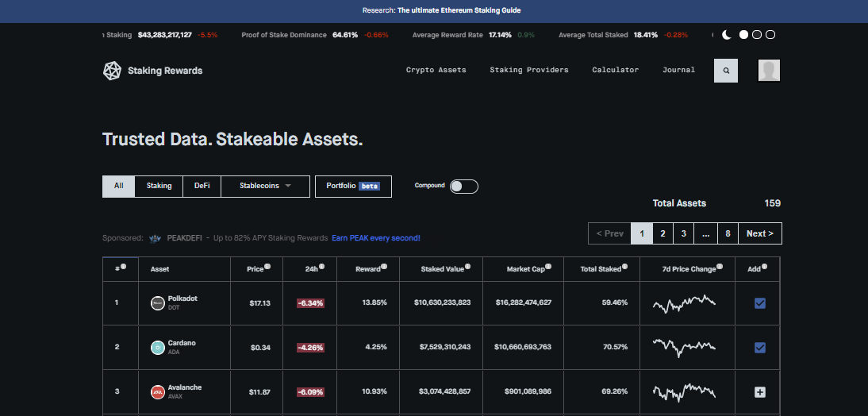Viewport: 868px width, 416px height.
Task: Open Crypto Assets menu
Action: pos(436,70)
